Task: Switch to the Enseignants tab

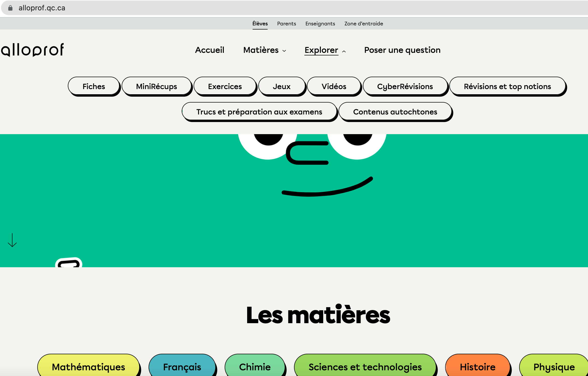Action: (320, 24)
